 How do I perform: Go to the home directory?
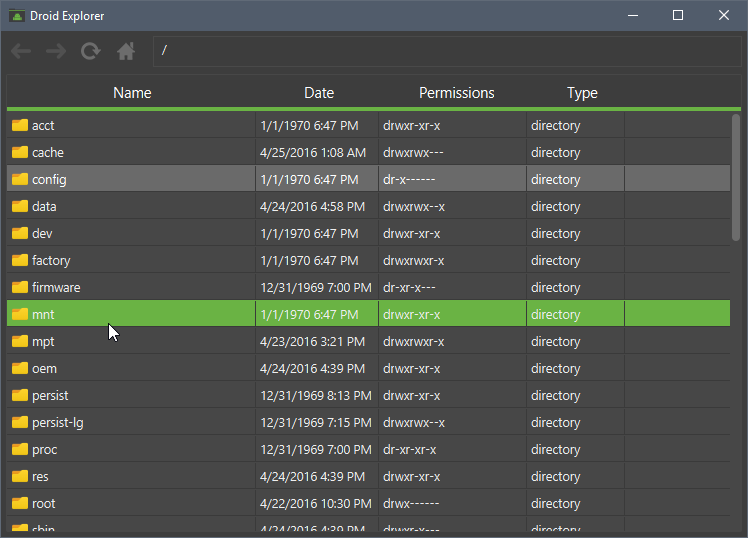point(126,51)
